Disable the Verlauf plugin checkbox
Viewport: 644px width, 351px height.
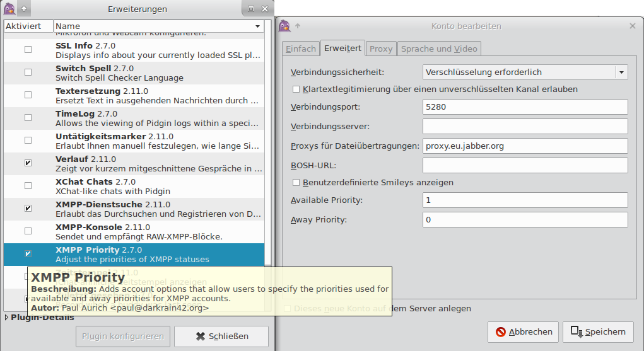[x=28, y=163]
